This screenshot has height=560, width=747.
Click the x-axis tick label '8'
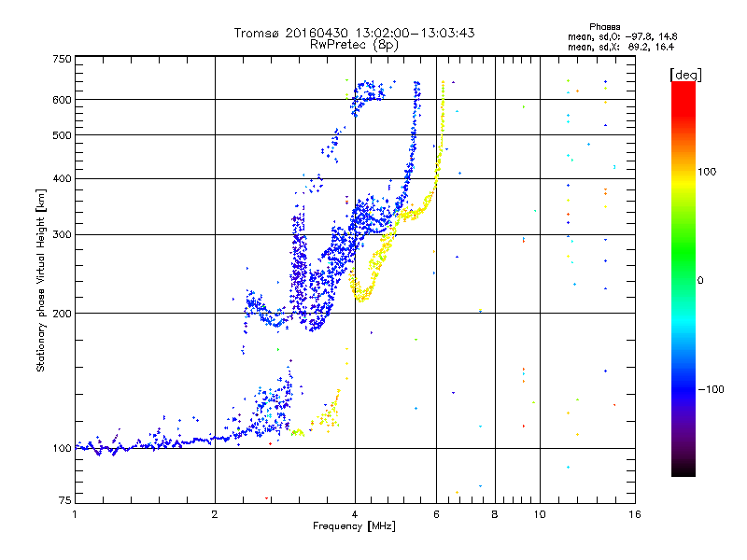[x=495, y=514]
